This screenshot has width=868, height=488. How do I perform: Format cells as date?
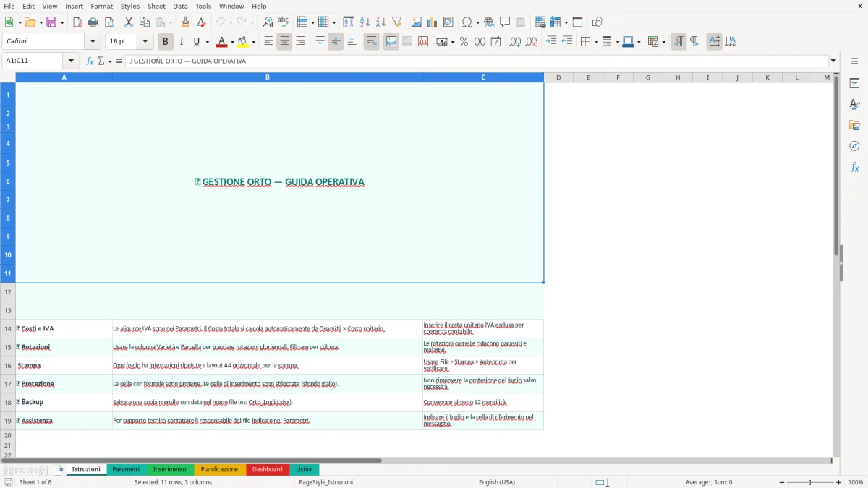tap(495, 42)
